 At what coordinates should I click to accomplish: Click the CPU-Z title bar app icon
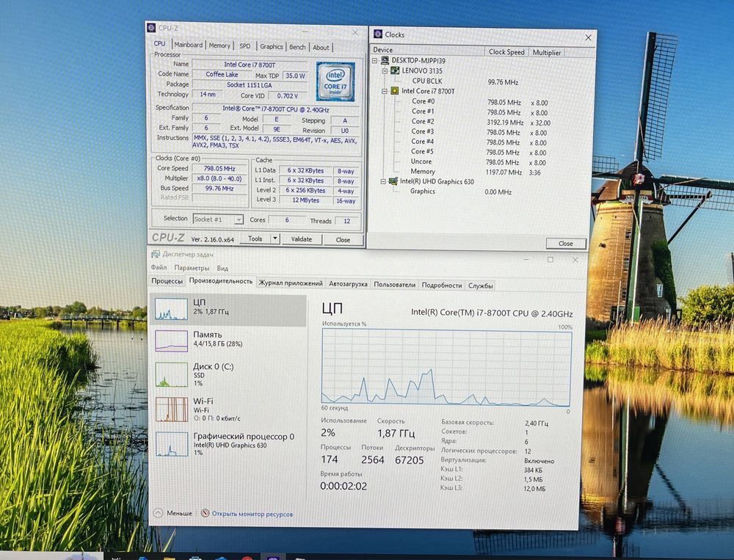(151, 28)
